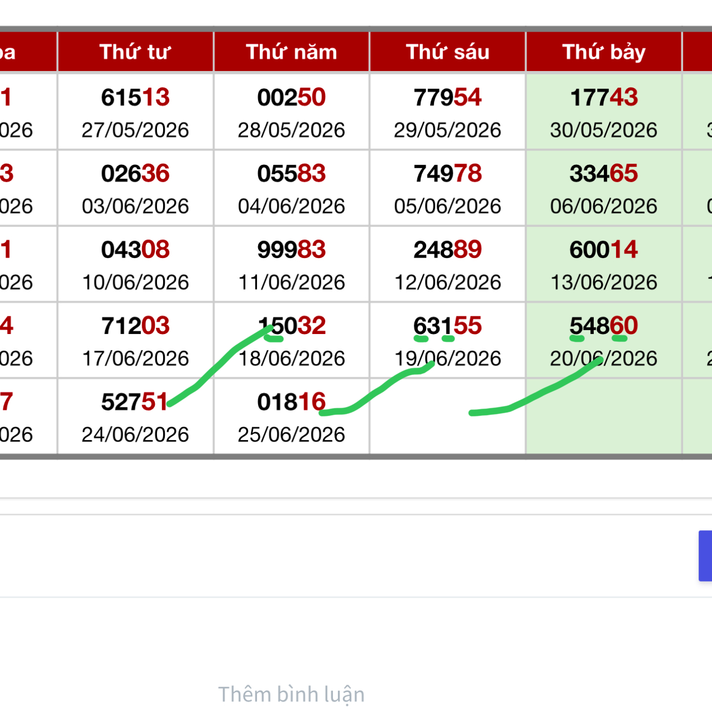Select the date 17/06/2026
Image resolution: width=712 pixels, height=728 pixels.
tap(135, 358)
